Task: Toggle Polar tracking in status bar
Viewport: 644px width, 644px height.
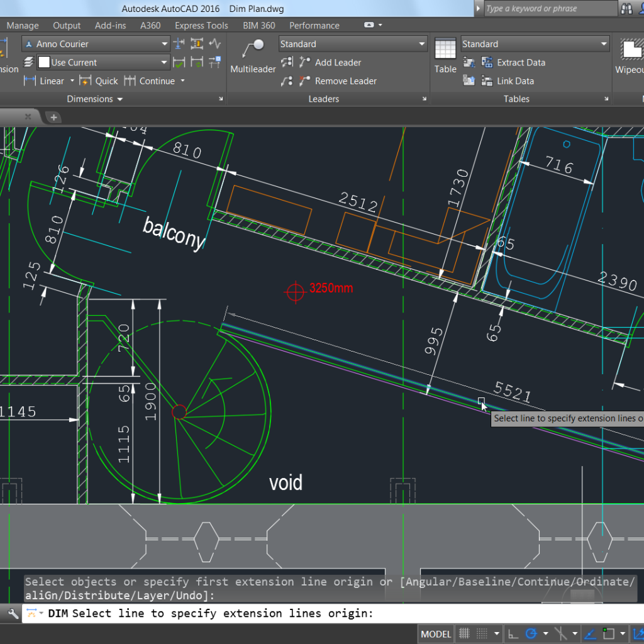Action: (531, 634)
